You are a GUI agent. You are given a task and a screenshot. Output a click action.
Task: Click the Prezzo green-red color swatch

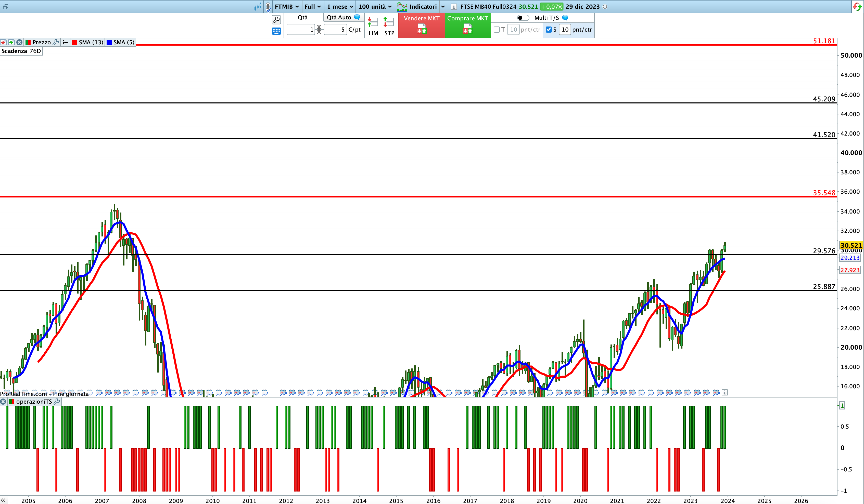click(28, 42)
